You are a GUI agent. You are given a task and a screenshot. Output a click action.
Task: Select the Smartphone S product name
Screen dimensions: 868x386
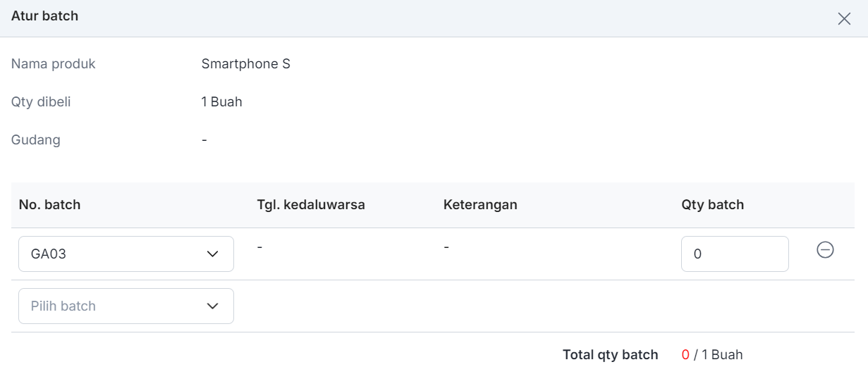(245, 64)
